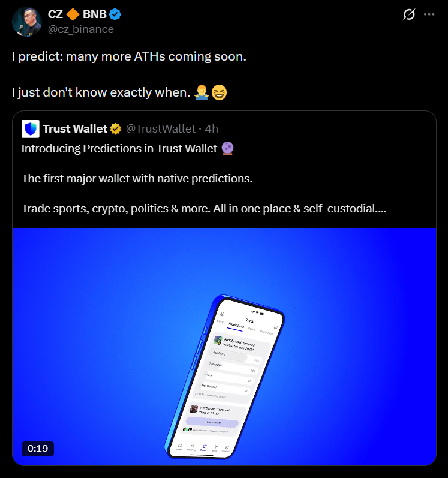The width and height of the screenshot is (448, 478).
Task: Click the phone mockup in video thumbnail
Action: 225,377
